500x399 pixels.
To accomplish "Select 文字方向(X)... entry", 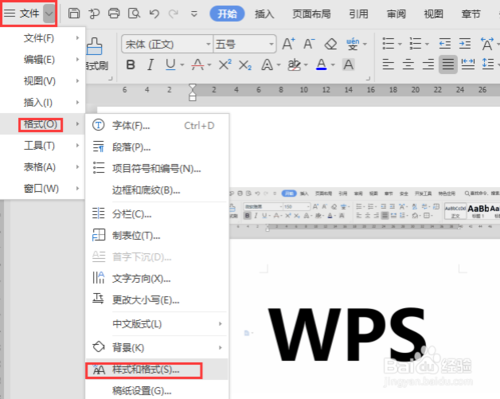I will [x=157, y=278].
